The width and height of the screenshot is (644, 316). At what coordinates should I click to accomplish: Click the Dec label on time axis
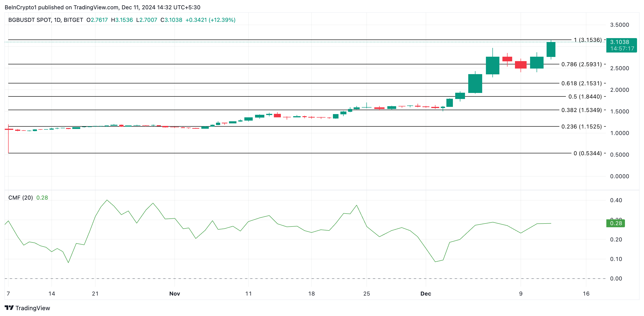click(425, 293)
